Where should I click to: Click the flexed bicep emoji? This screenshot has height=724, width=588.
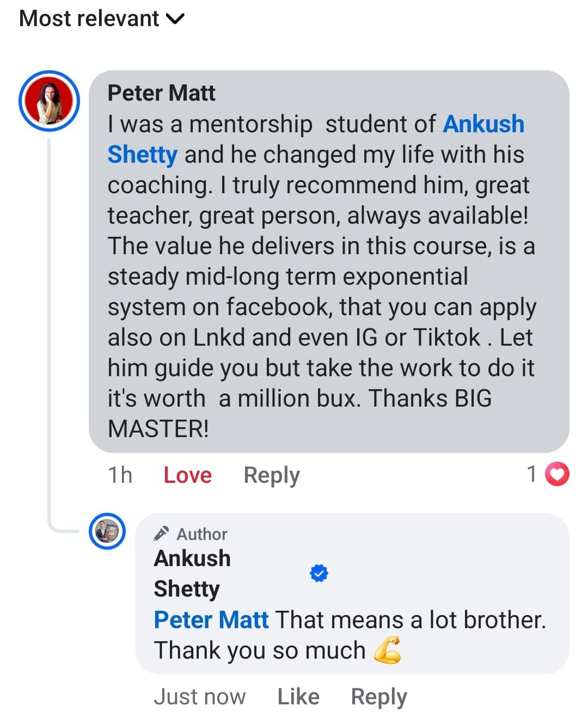point(387,650)
